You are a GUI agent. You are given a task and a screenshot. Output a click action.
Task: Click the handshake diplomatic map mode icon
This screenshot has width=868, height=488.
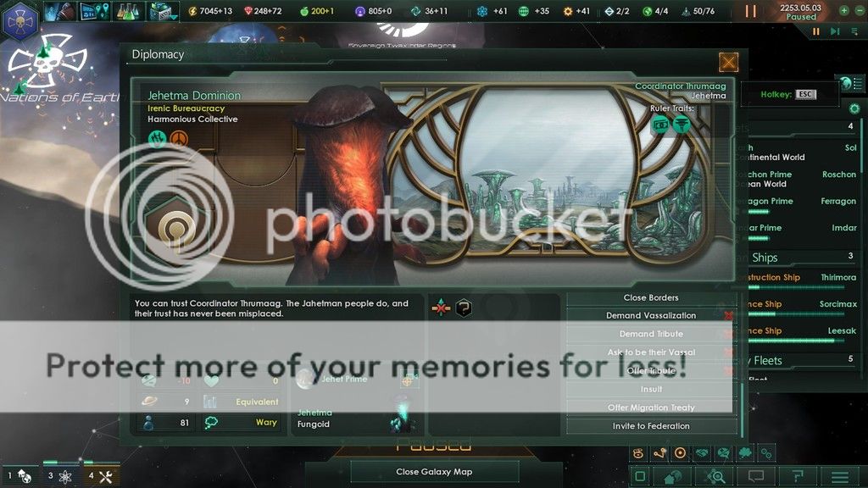[x=702, y=453]
